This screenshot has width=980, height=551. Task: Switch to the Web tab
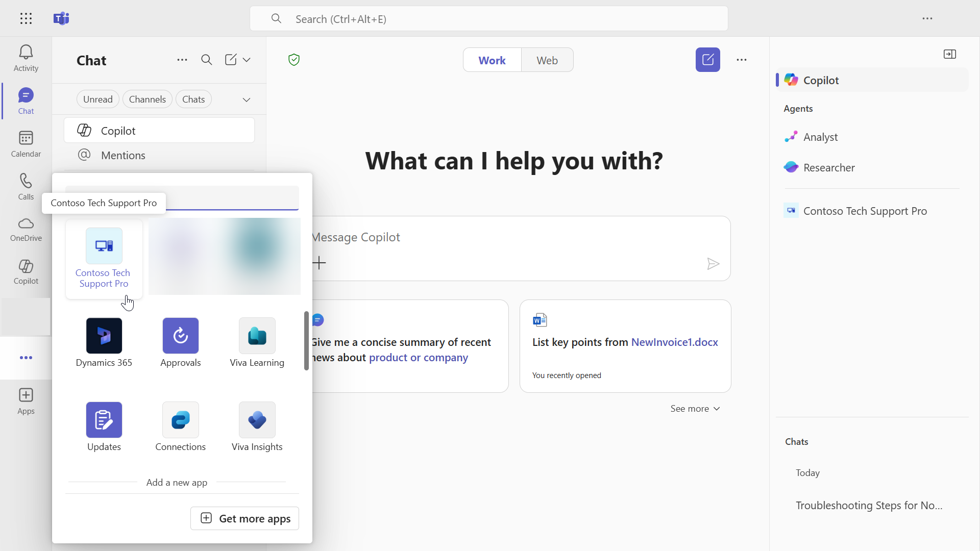[547, 60]
